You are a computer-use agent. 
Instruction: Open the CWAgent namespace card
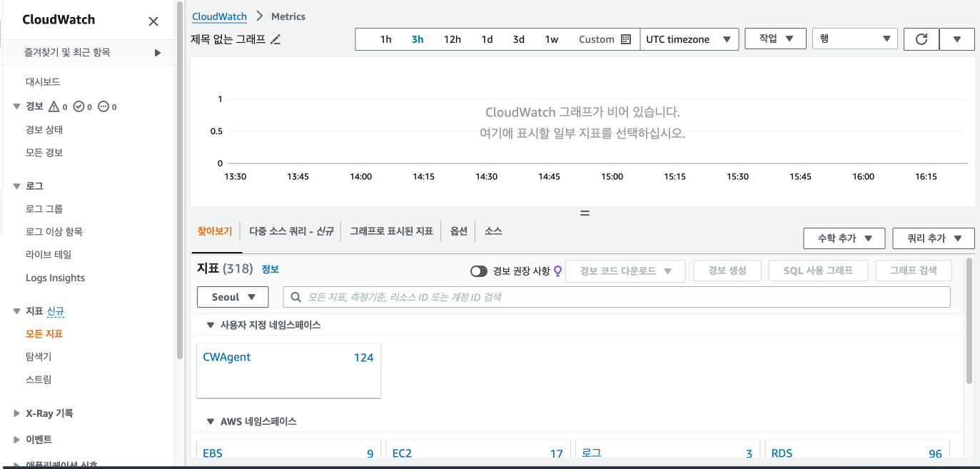(289, 370)
